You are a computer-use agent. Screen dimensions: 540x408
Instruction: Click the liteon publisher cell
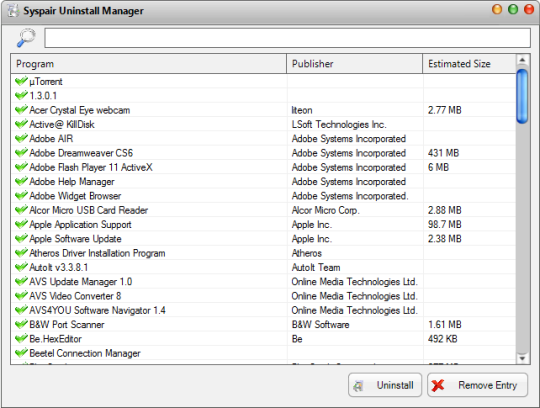coord(302,110)
